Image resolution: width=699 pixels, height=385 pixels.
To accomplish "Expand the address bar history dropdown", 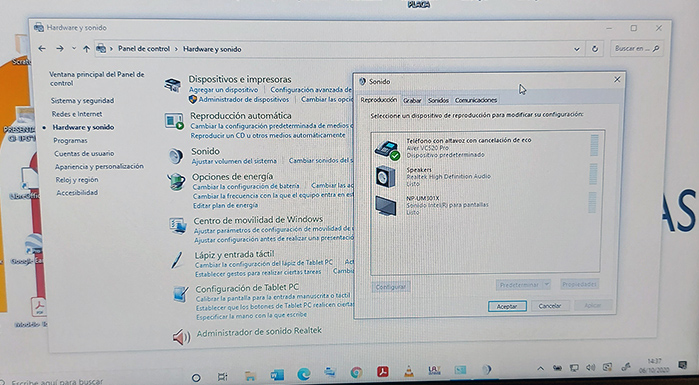I will click(x=577, y=49).
